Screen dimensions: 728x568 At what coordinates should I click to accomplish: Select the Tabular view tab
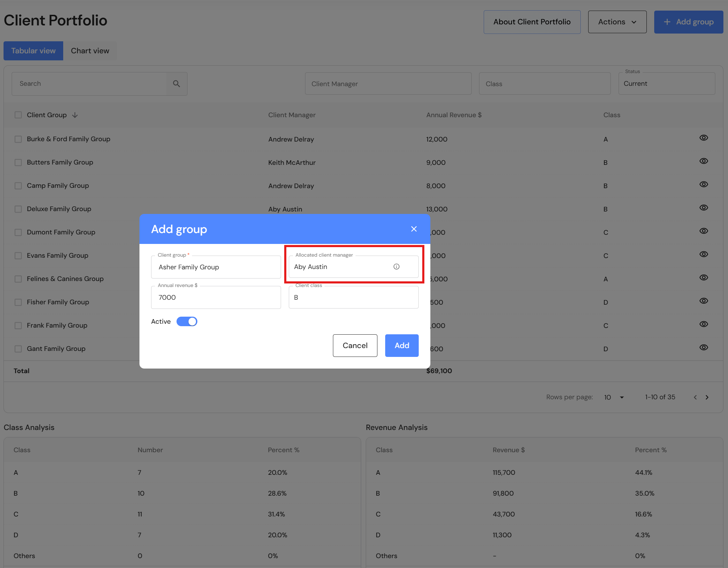pos(33,51)
